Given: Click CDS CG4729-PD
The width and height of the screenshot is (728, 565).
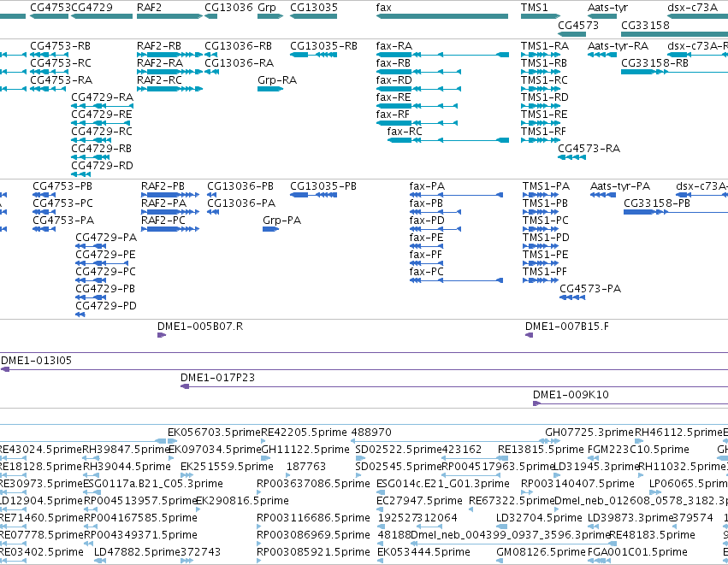Looking at the screenshot, I should (x=80, y=315).
